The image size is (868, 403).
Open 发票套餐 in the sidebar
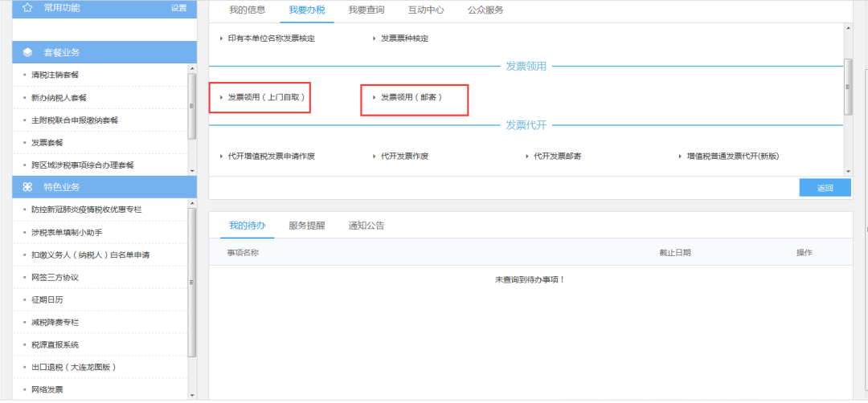tap(47, 143)
